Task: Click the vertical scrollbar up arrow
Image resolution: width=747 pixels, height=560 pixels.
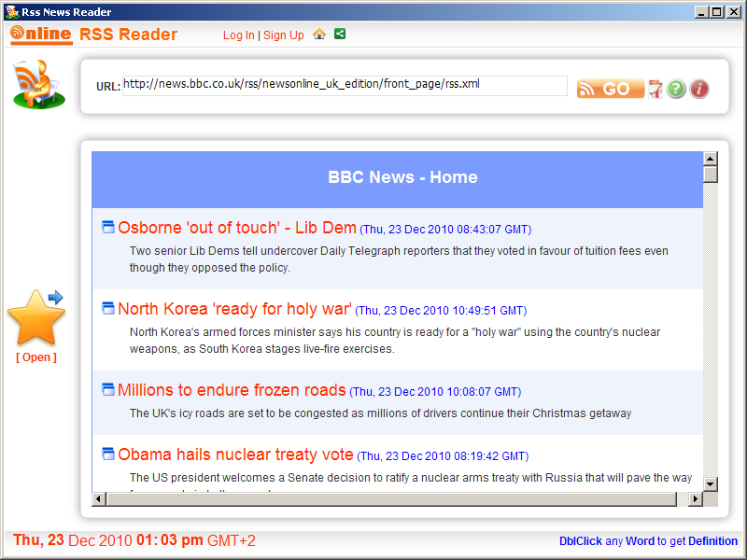Action: (711, 159)
